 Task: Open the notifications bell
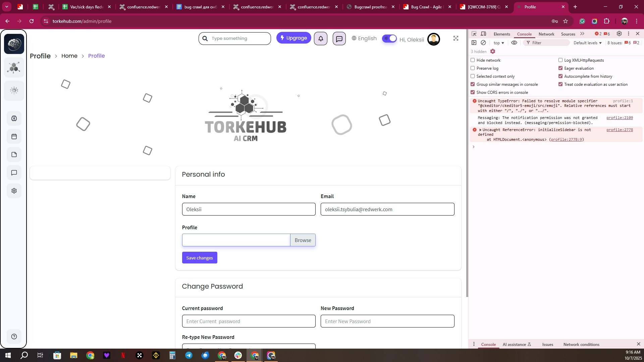(321, 39)
